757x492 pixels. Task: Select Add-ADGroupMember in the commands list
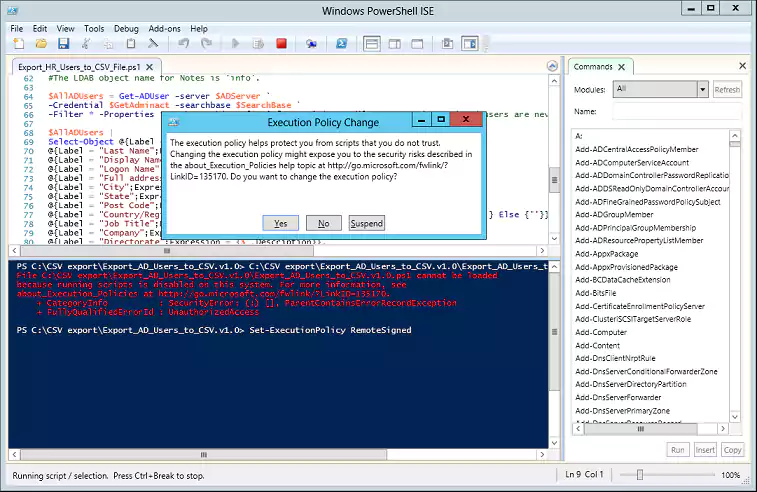tap(614, 214)
